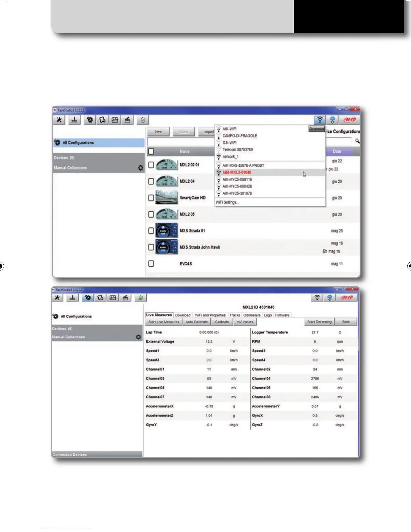Click the Blink button
Viewport: 411px width, 532px height.
click(346, 322)
